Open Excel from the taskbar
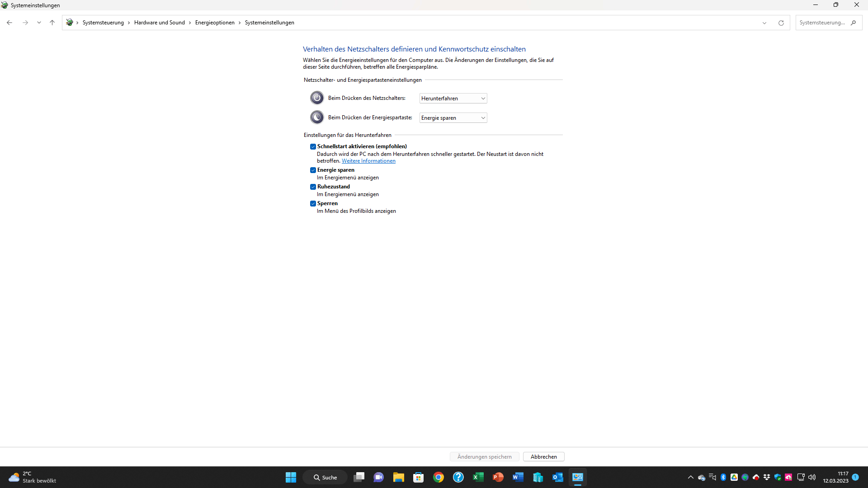This screenshot has height=488, width=868. [x=478, y=477]
